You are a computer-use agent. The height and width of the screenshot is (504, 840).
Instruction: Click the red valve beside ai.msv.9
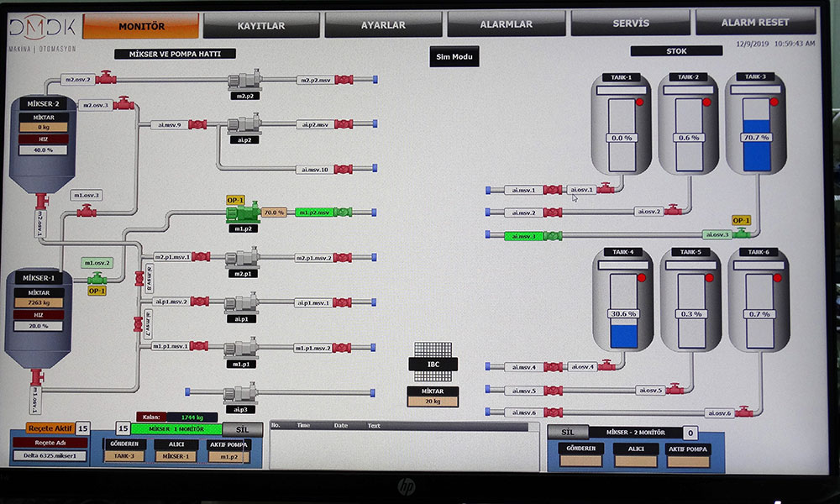(x=197, y=125)
